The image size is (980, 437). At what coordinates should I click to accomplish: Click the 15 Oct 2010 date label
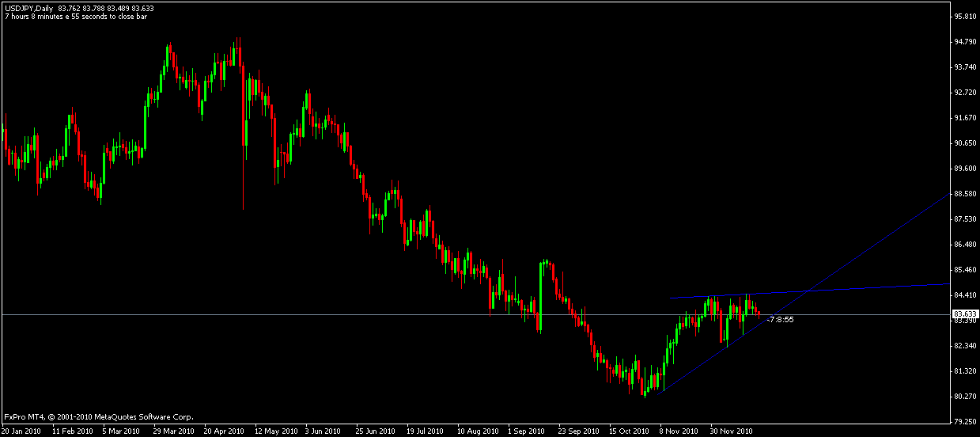point(629,431)
